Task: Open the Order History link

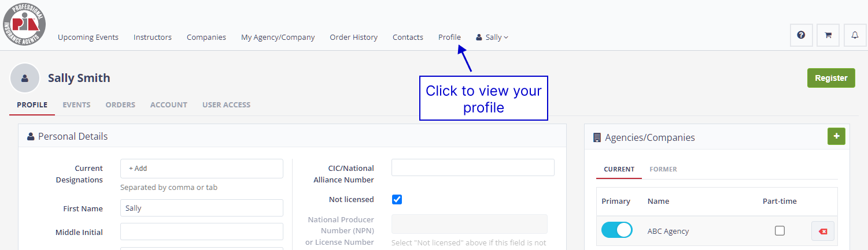Action: tap(353, 38)
